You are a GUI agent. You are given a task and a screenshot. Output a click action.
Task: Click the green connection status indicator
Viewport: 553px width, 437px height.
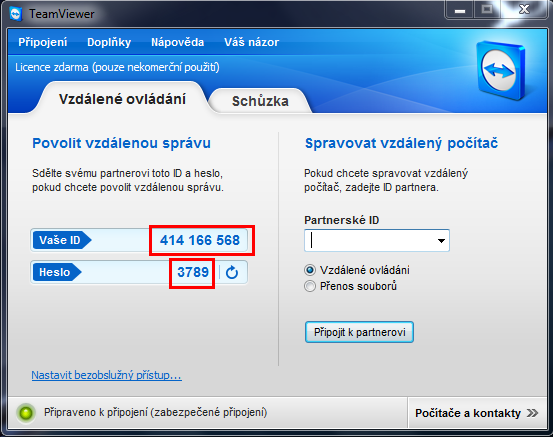pos(26,413)
